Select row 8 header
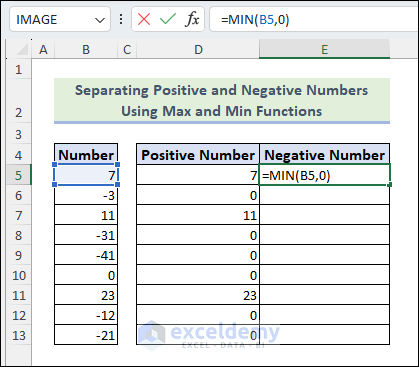This screenshot has width=419, height=367. point(18,235)
